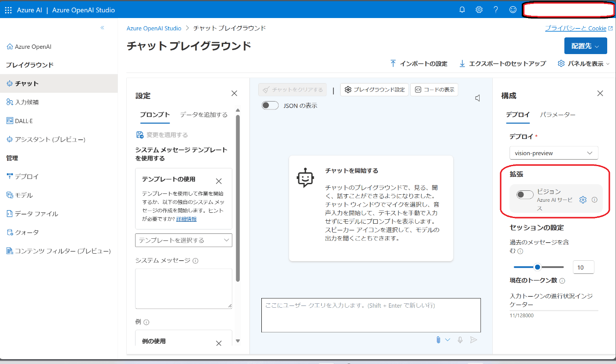Image resolution: width=616 pixels, height=364 pixels.
Task: Click the チャットをクリアする button
Action: [x=293, y=90]
